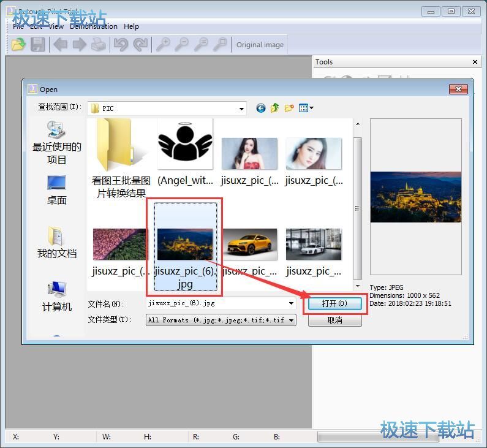
Task: Select the 看图王批量图片转换结果 folder
Action: 121,159
